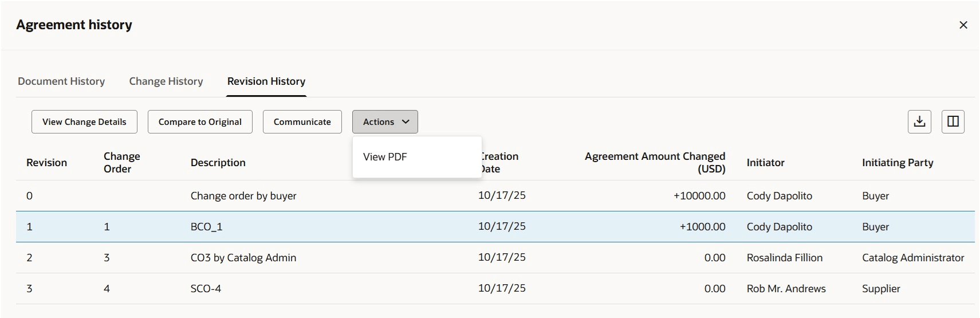
Task: Click the View Change Details button
Action: click(x=84, y=122)
